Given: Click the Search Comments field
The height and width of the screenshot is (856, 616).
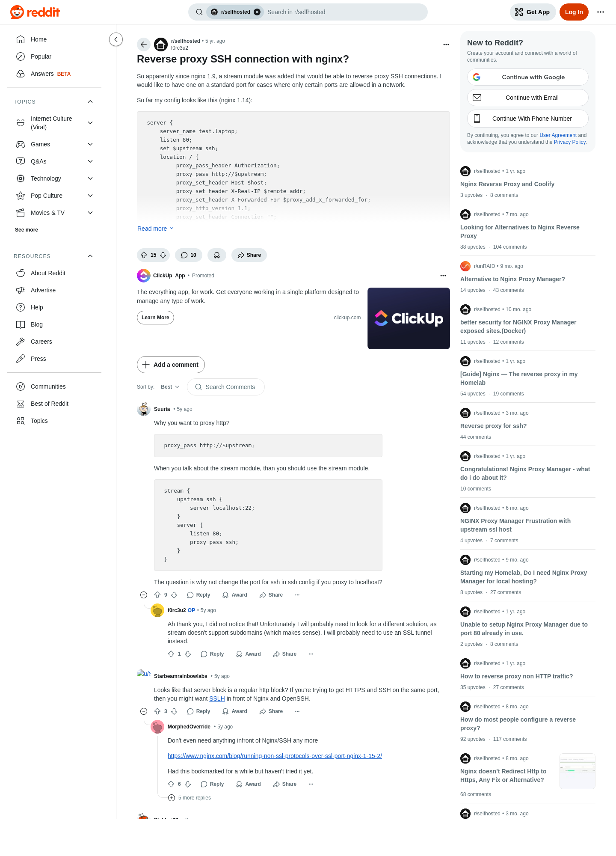Looking at the screenshot, I should coord(226,387).
